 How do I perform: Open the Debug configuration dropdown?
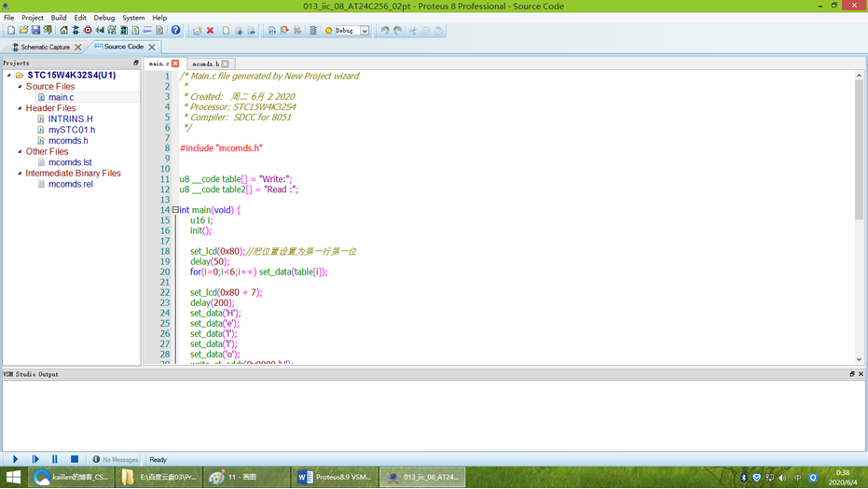click(365, 31)
